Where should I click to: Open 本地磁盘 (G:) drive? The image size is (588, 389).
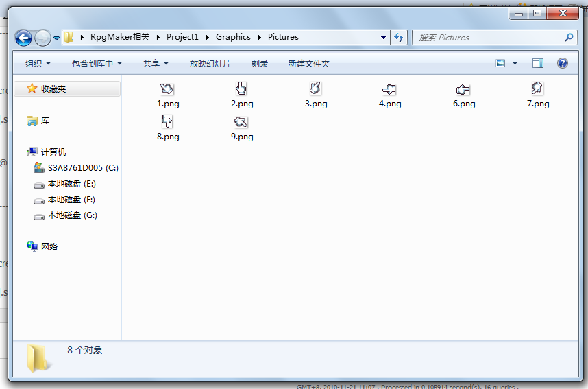click(73, 215)
